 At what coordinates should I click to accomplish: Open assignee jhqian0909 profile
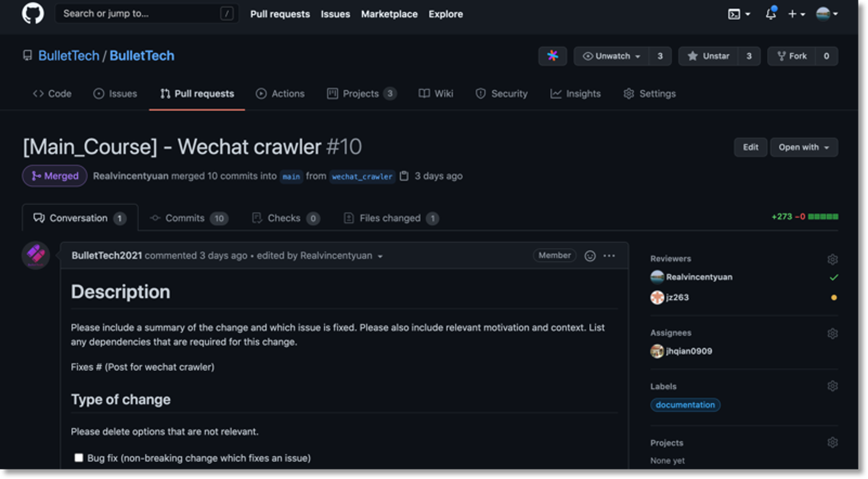tap(689, 351)
